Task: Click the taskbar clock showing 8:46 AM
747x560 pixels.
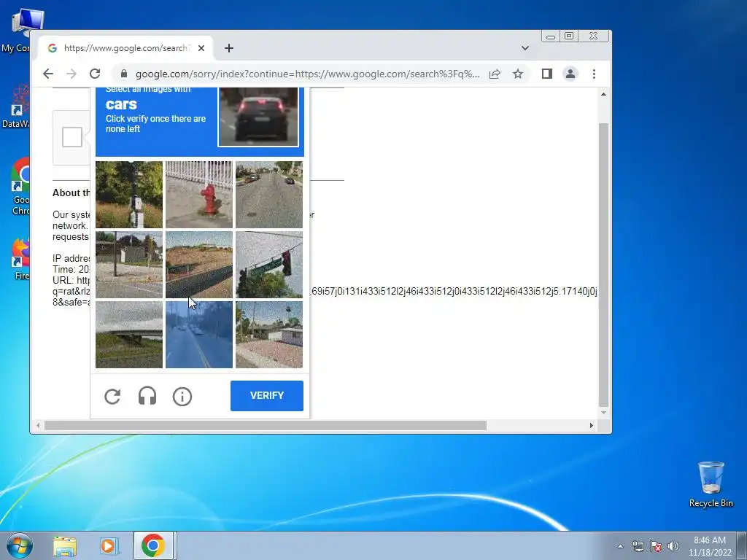Action: (x=710, y=546)
